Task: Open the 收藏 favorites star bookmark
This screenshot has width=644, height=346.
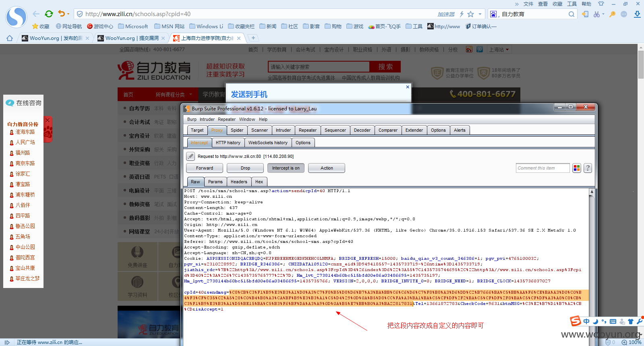Action: [41, 26]
